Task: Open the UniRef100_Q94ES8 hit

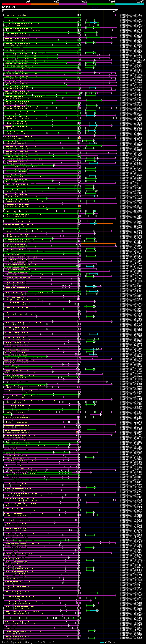Action: pos(131,163)
